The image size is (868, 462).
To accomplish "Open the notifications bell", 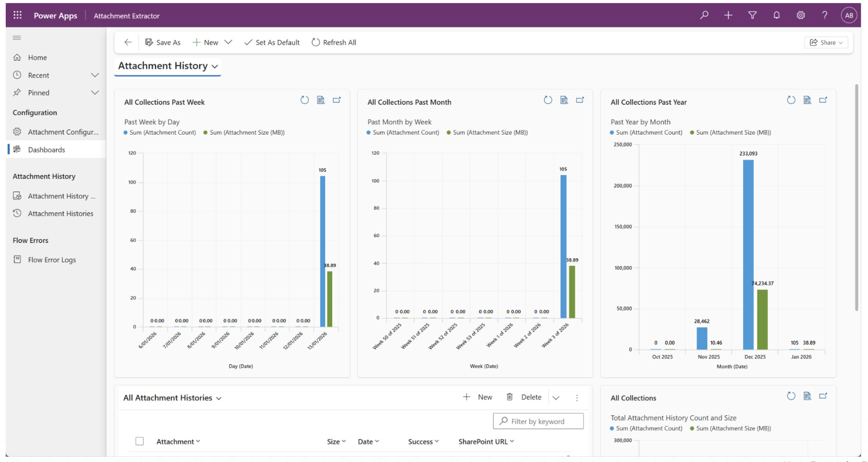I will pyautogui.click(x=776, y=15).
